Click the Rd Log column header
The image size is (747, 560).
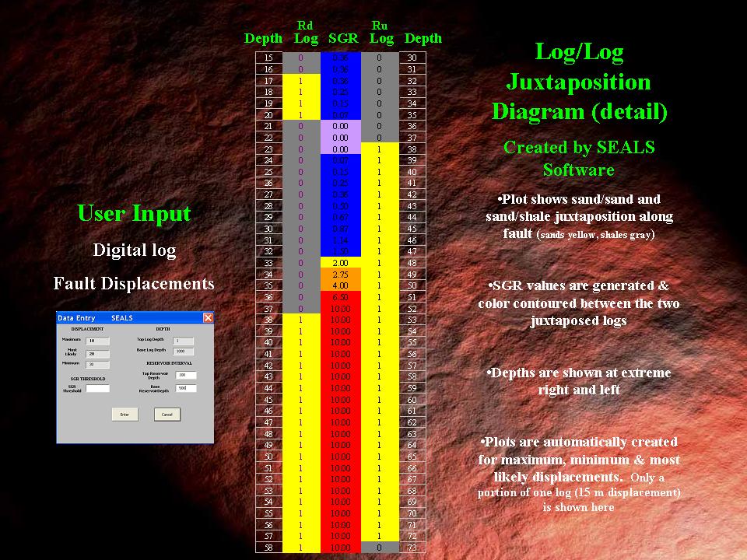click(x=306, y=32)
